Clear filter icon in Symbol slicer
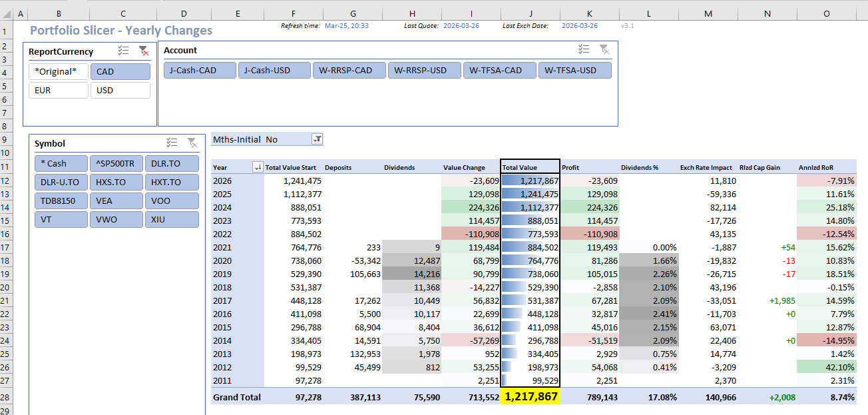868x415 pixels. coord(192,143)
